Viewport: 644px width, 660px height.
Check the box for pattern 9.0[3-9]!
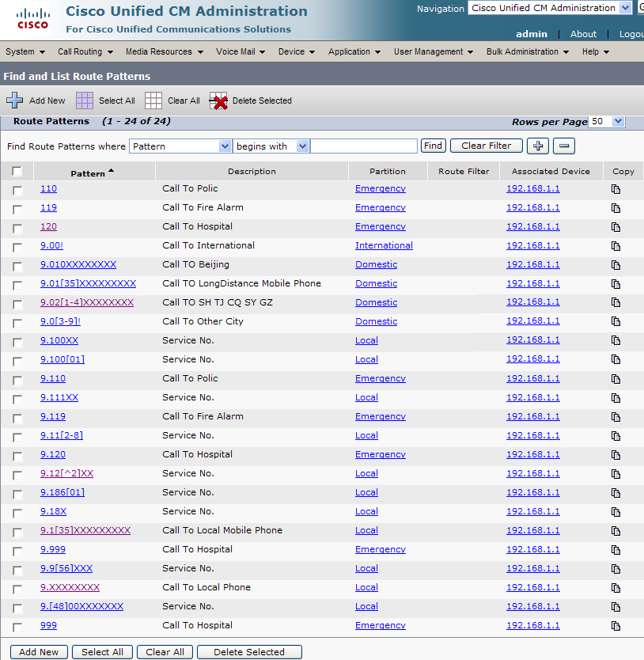[17, 323]
